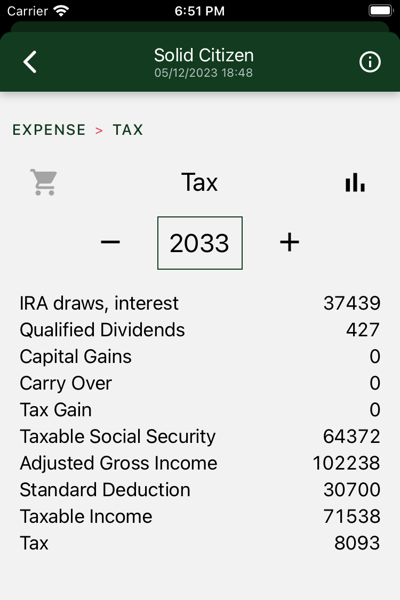Tap the shopping cart icon

44,182
